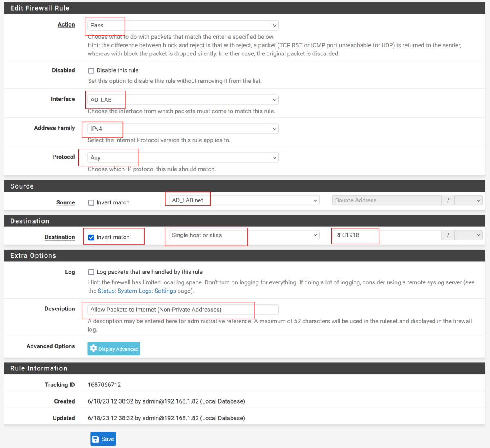Toggle Source Invert match checkbox
The width and height of the screenshot is (490, 448).
pos(91,203)
